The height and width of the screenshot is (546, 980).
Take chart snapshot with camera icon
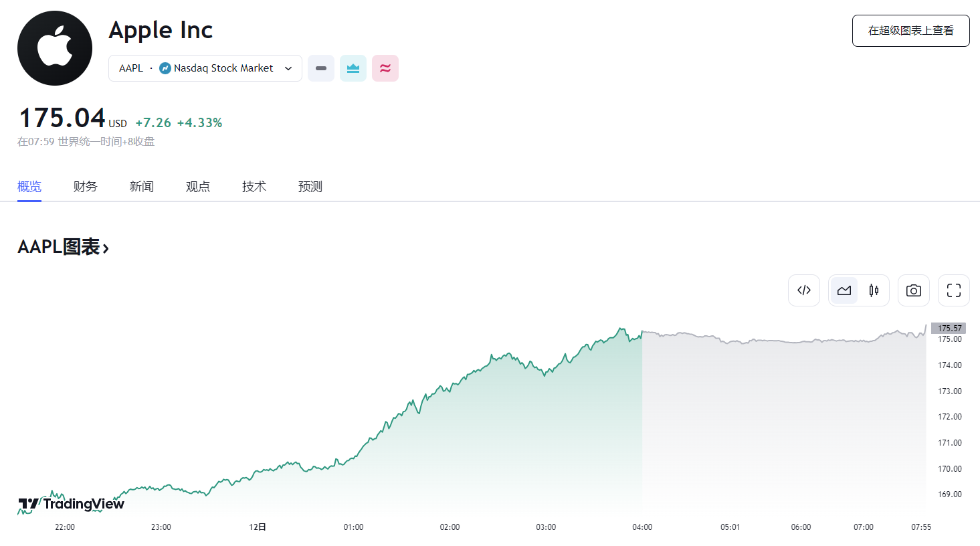pyautogui.click(x=914, y=290)
